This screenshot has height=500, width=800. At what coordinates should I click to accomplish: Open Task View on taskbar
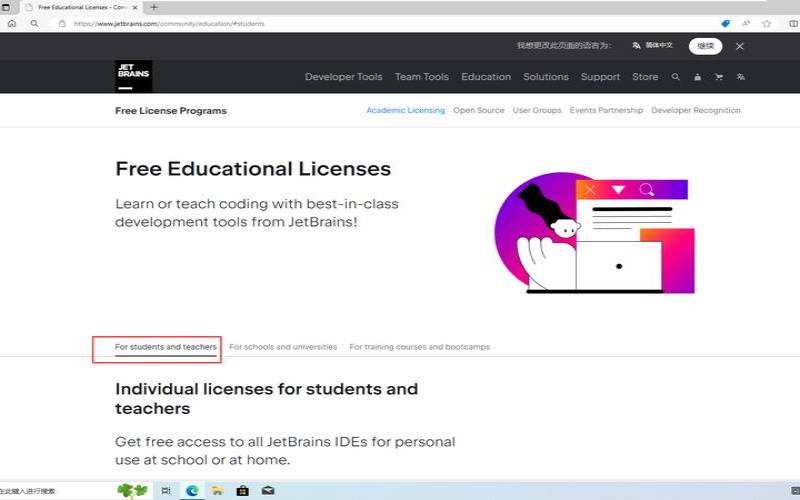pyautogui.click(x=166, y=491)
